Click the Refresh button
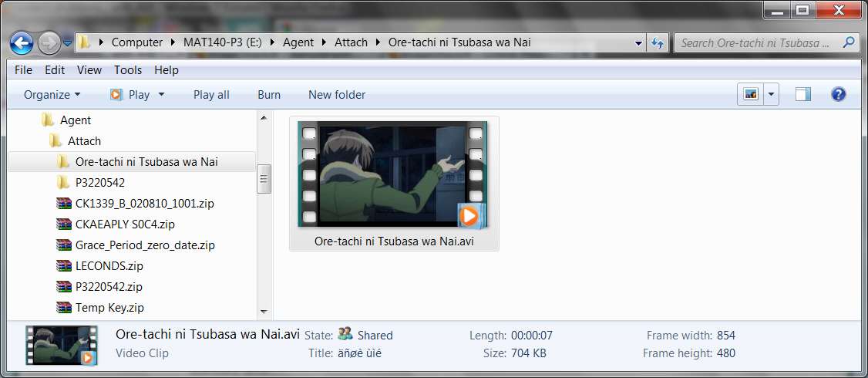868x378 pixels. tap(657, 42)
